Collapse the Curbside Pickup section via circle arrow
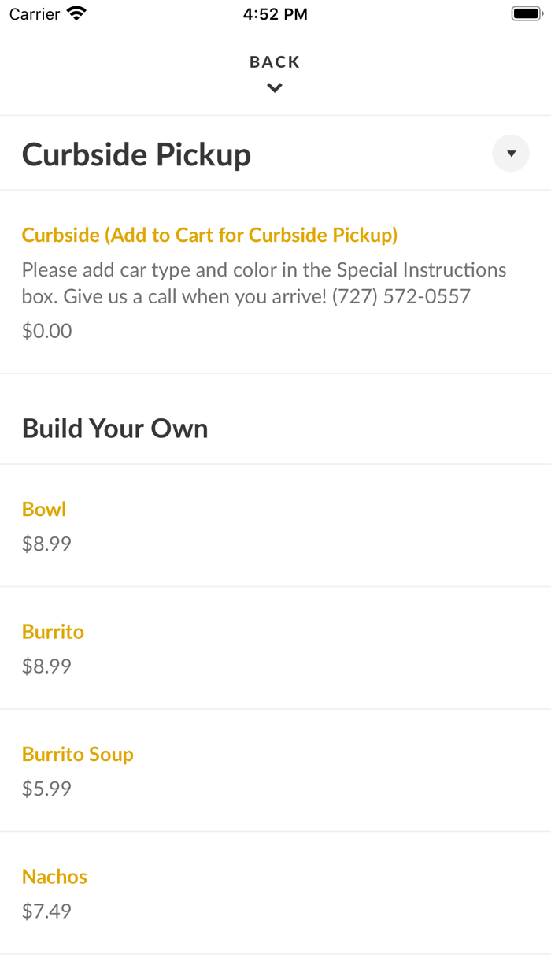The height and width of the screenshot is (980, 551). click(510, 154)
